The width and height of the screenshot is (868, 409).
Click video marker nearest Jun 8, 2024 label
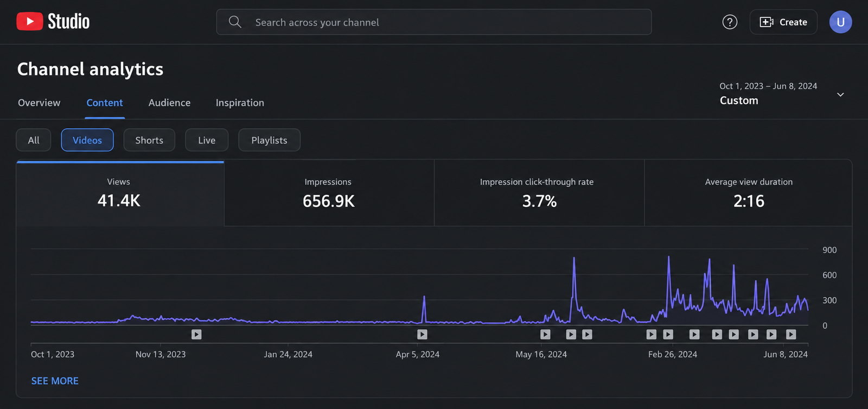tap(791, 335)
